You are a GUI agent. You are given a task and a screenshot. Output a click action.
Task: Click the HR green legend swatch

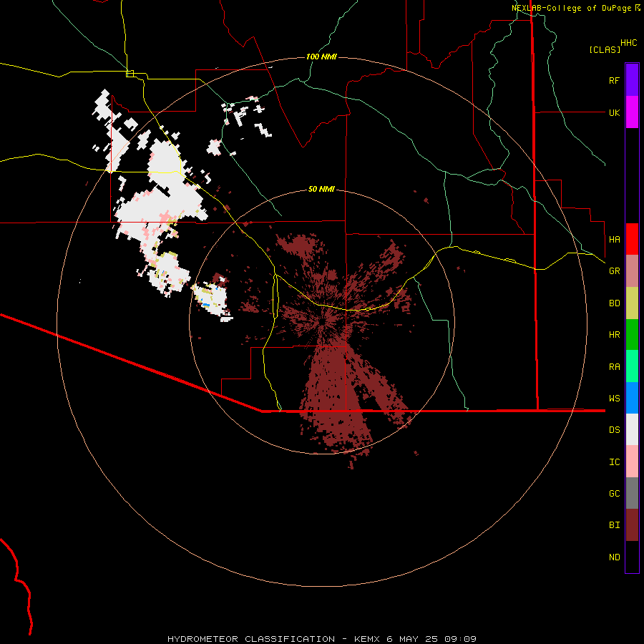(x=632, y=335)
